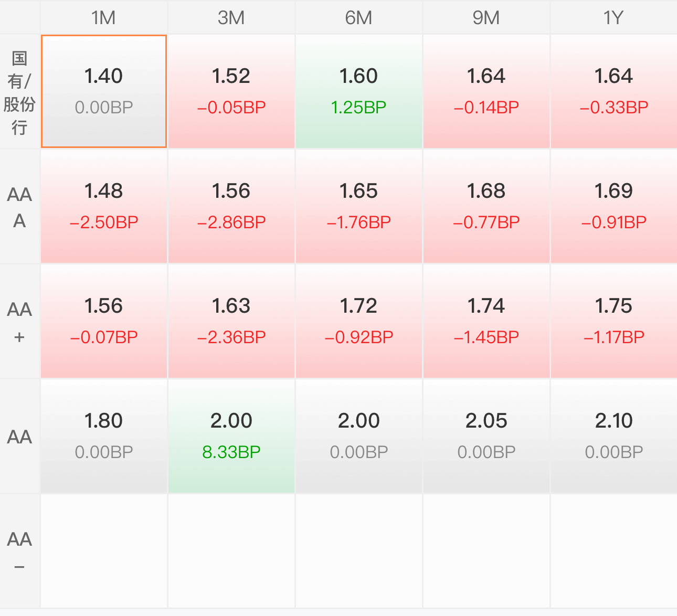The image size is (677, 616).
Task: Select the AAA 1Y cell showing 1.69
Action: click(613, 206)
